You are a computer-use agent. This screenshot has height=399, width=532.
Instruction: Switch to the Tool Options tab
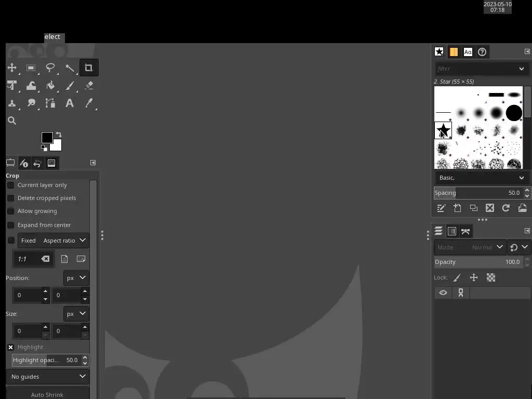click(10, 163)
